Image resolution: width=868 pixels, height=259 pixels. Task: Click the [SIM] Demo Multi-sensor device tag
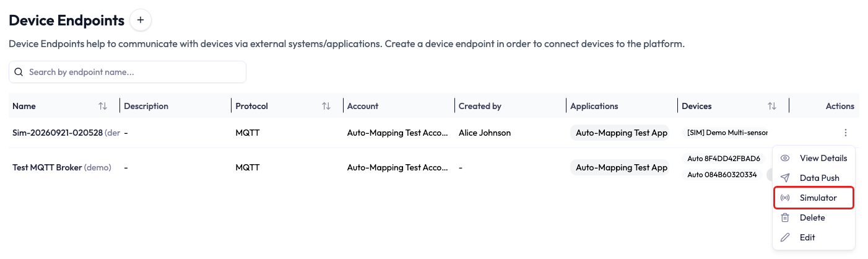[x=725, y=133]
